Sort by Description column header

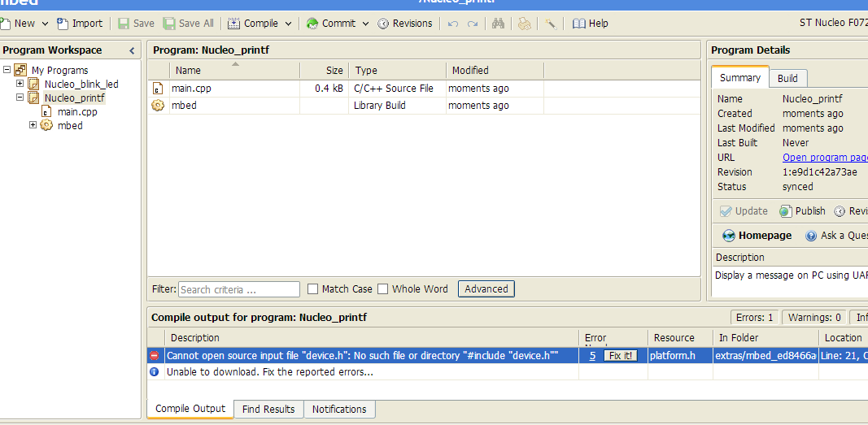tap(372, 338)
